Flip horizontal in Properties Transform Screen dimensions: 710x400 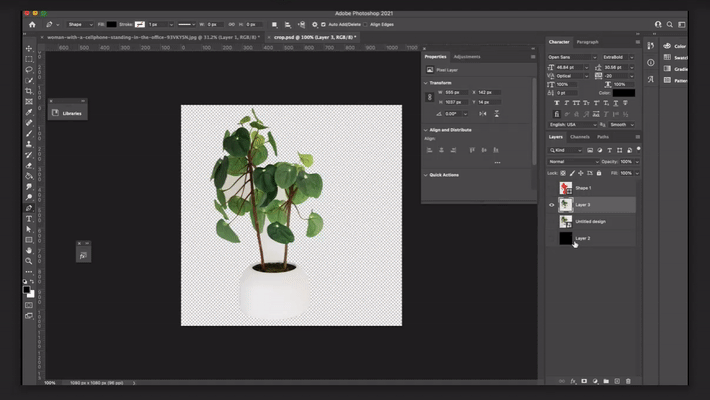[483, 114]
